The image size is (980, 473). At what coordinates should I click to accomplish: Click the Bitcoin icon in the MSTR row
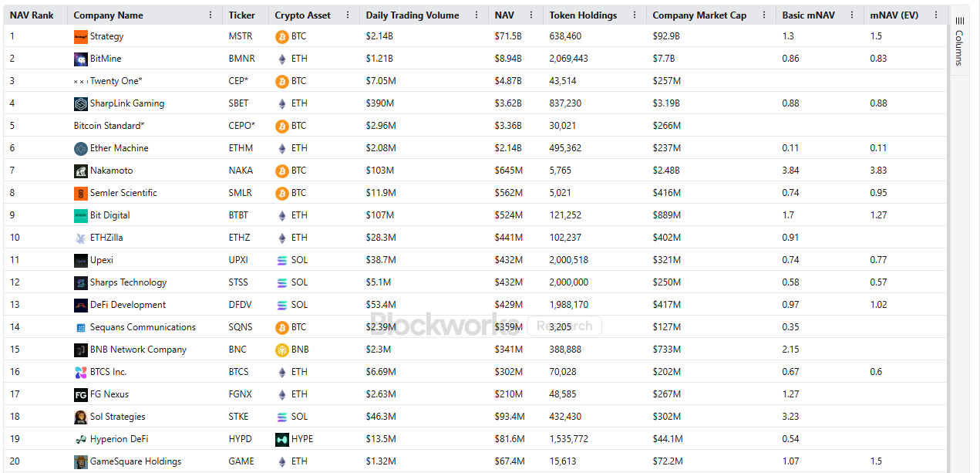(282, 36)
